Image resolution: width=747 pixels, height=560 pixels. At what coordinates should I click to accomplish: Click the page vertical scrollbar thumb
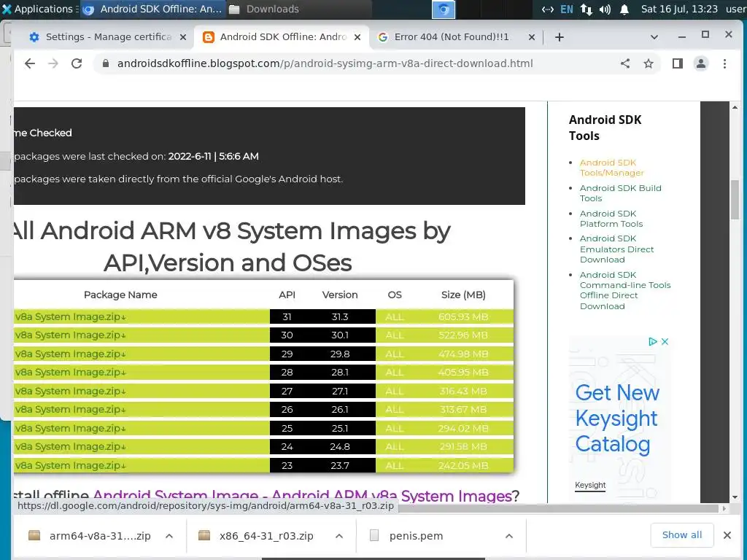(735, 200)
